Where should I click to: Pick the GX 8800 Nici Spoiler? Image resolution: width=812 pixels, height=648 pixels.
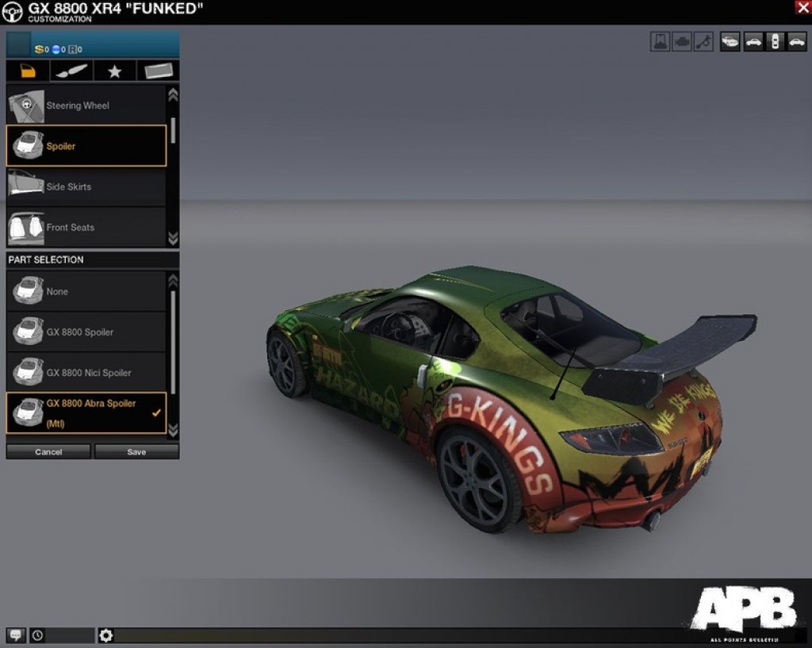pyautogui.click(x=86, y=373)
